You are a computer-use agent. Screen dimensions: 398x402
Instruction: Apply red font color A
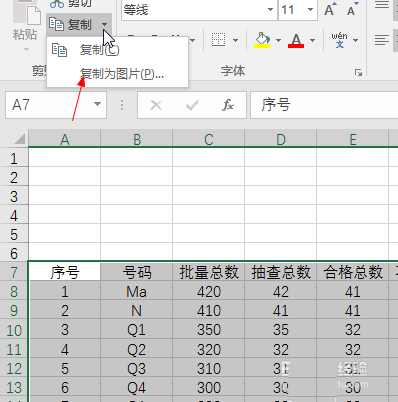coord(296,40)
